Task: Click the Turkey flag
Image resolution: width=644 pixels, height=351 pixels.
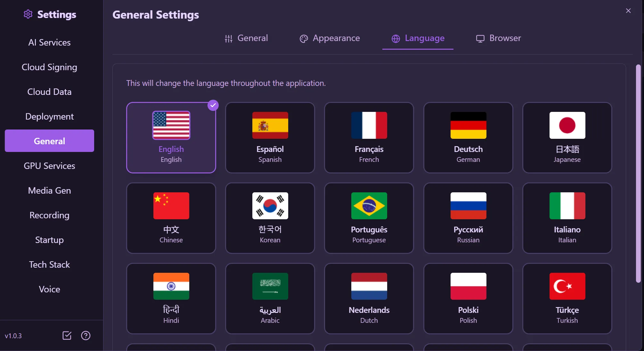Action: click(x=567, y=286)
